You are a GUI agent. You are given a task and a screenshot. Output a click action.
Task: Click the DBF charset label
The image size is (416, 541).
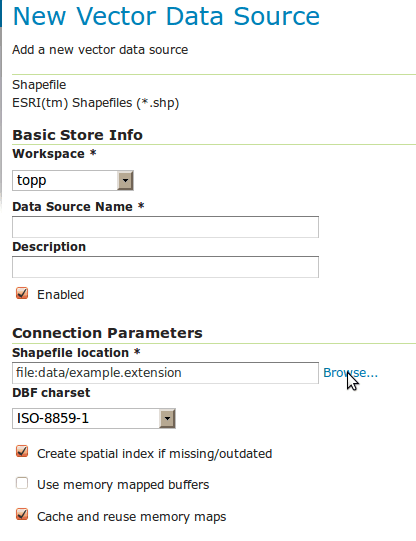point(51,393)
